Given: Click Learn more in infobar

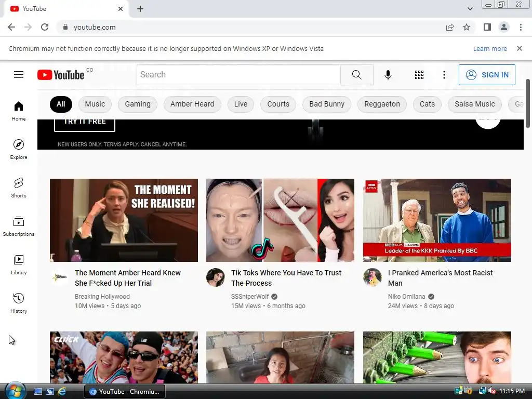Looking at the screenshot, I should (x=490, y=48).
